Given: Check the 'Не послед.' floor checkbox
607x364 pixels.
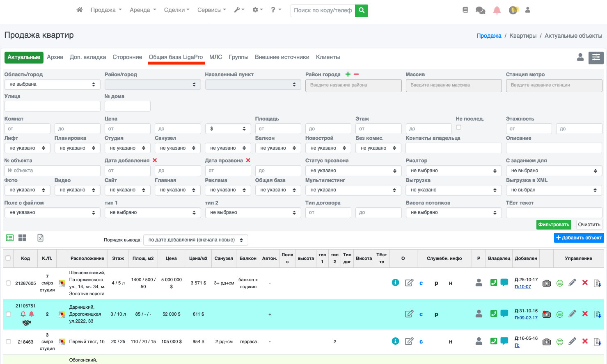Looking at the screenshot, I should point(458,127).
